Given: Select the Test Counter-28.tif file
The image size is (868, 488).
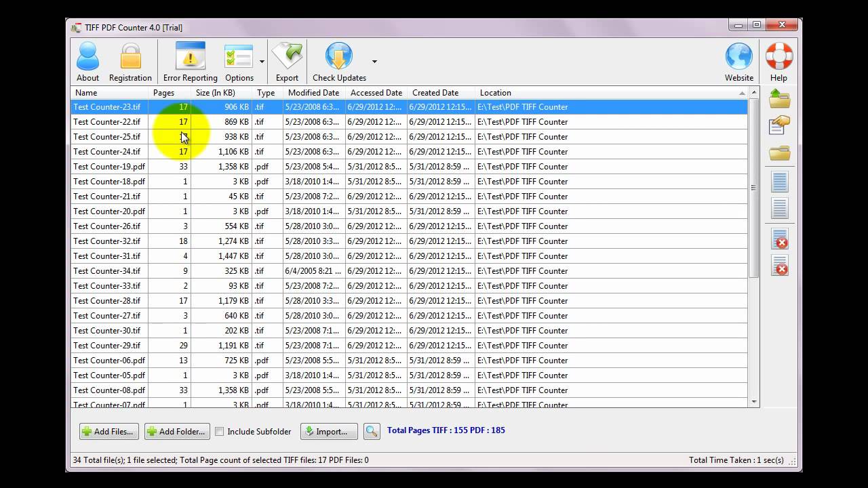Looking at the screenshot, I should coord(409,301).
